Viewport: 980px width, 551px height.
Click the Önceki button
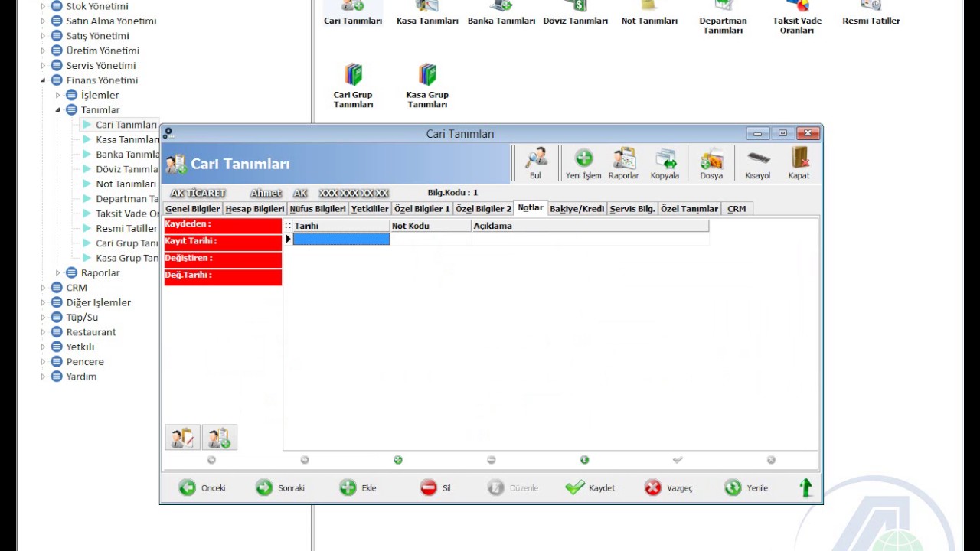203,487
